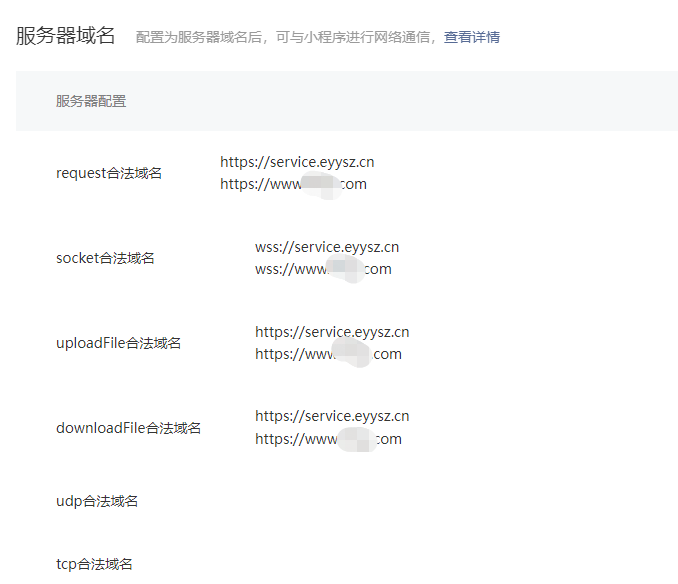The width and height of the screenshot is (678, 584).
Task: Select the tcp合法域名 label
Action: click(94, 564)
